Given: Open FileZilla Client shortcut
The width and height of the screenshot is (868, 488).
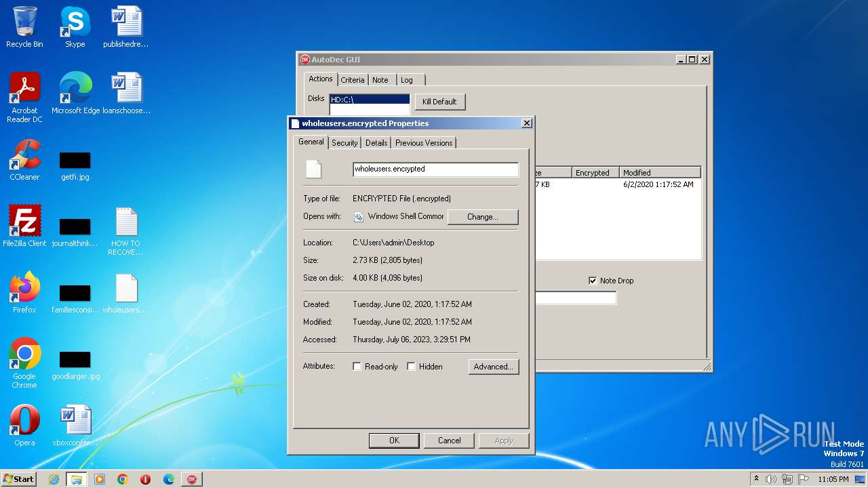Looking at the screenshot, I should [x=24, y=226].
